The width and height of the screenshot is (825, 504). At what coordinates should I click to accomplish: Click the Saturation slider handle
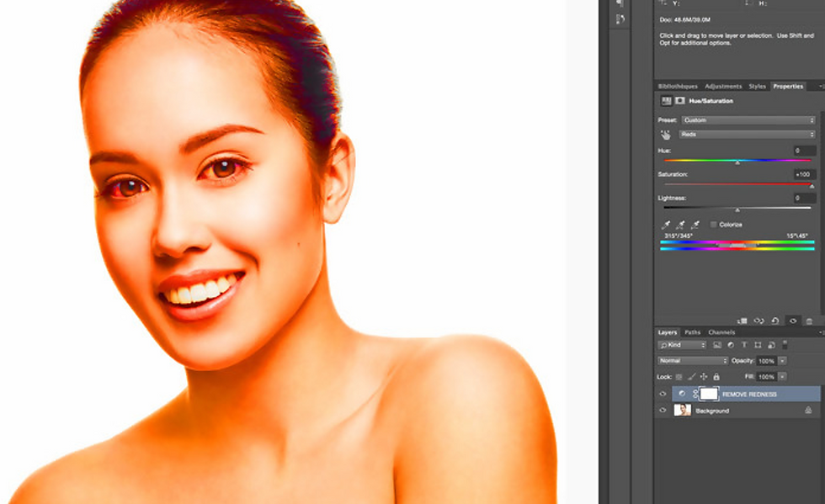click(812, 186)
